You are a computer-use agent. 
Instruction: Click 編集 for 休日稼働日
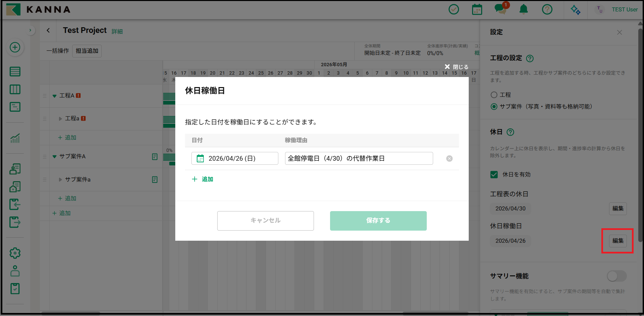click(618, 241)
